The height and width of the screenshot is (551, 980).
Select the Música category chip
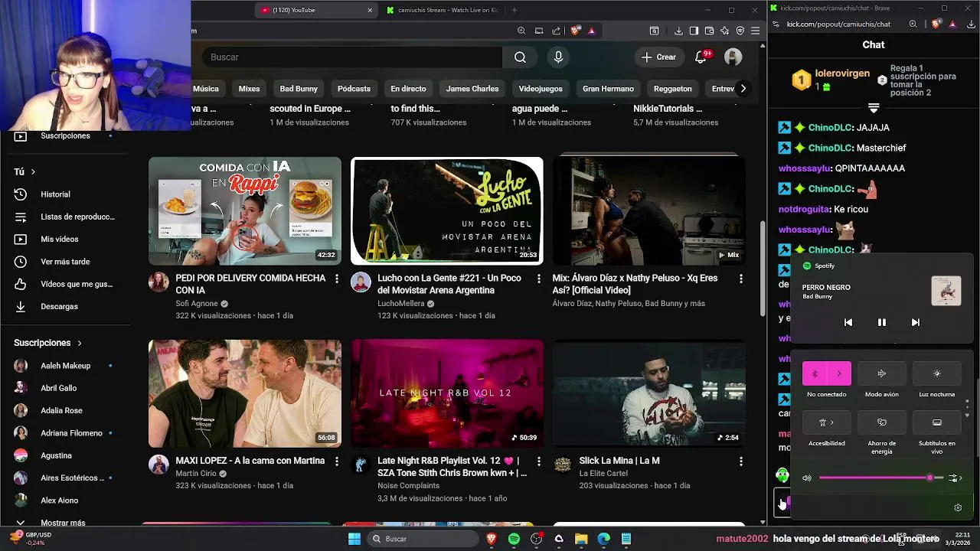click(x=206, y=89)
